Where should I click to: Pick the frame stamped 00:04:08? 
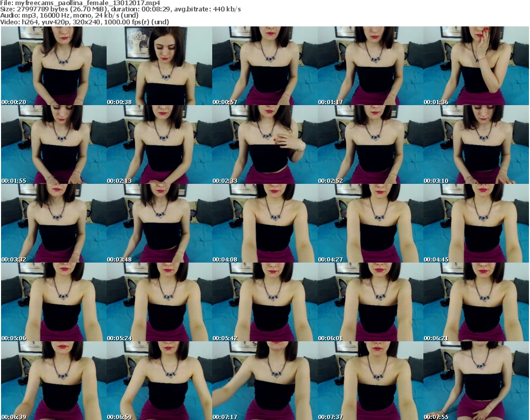pyautogui.click(x=265, y=224)
